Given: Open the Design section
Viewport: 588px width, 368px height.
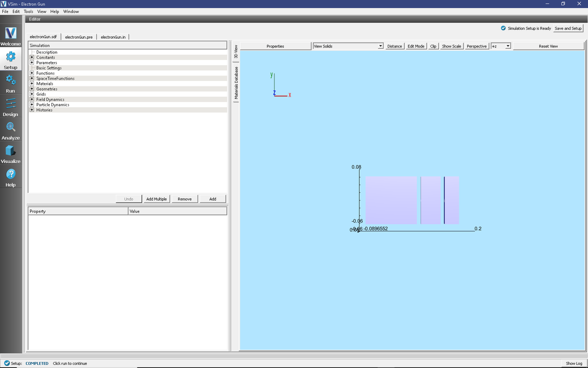Looking at the screenshot, I should pos(11,107).
